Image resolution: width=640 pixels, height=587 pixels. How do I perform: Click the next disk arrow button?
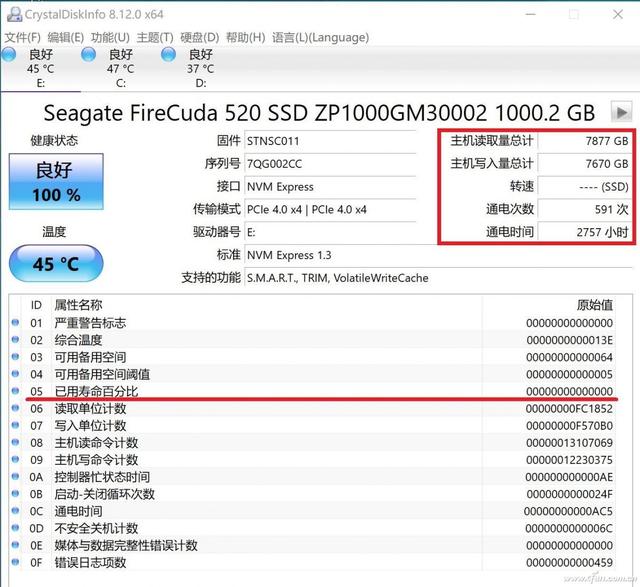622,112
